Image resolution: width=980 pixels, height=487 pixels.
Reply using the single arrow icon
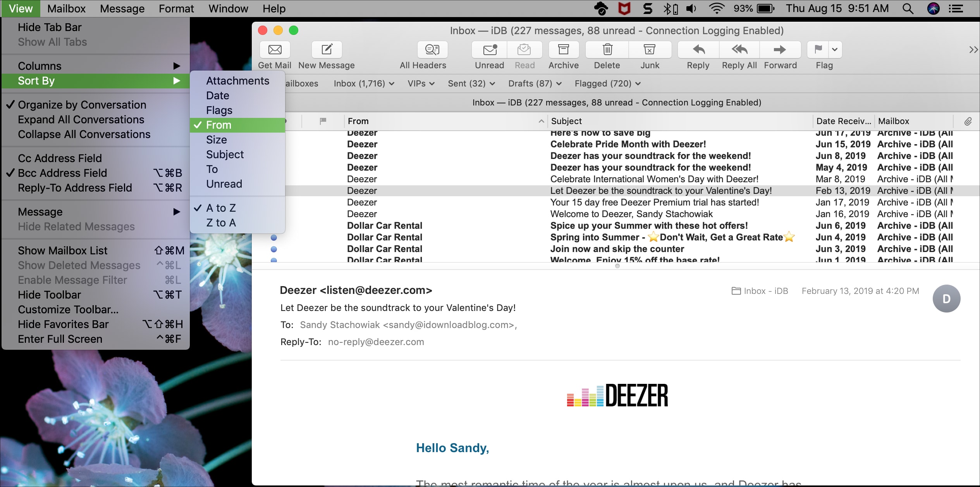click(x=698, y=50)
